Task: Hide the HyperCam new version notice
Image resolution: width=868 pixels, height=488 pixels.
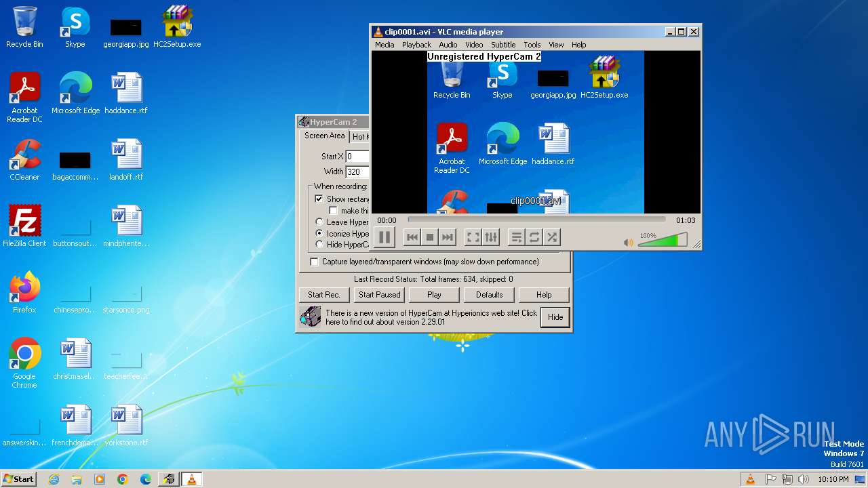Action: tap(555, 317)
